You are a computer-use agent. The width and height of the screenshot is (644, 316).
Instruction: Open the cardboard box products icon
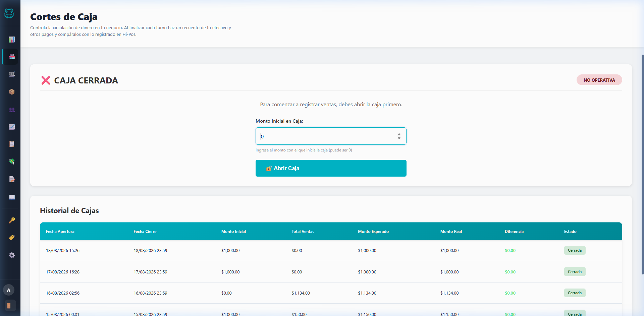[x=12, y=92]
